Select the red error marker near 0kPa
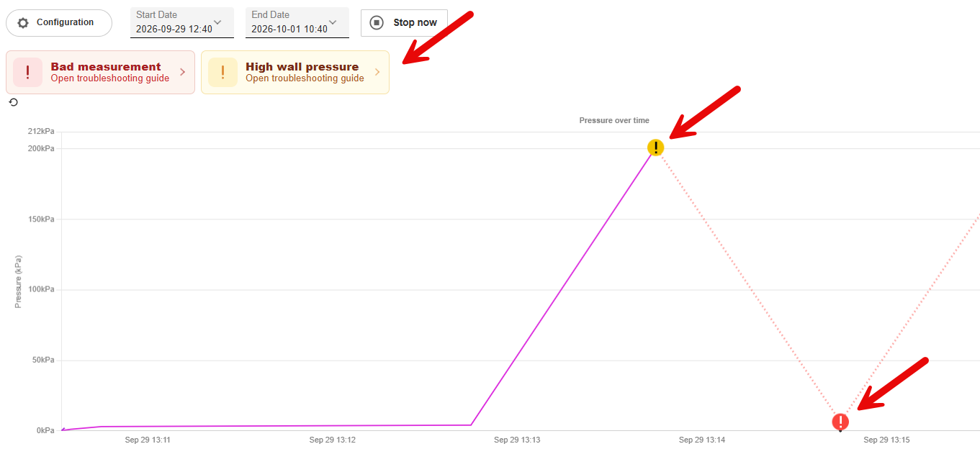The image size is (980, 467). tap(840, 422)
